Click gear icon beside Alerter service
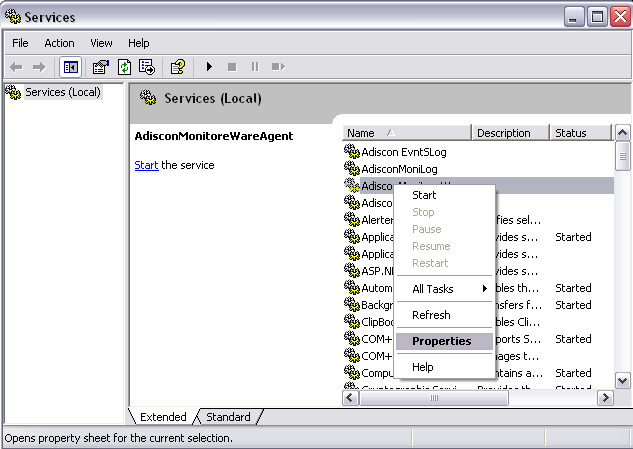633x449 pixels. pyautogui.click(x=352, y=219)
